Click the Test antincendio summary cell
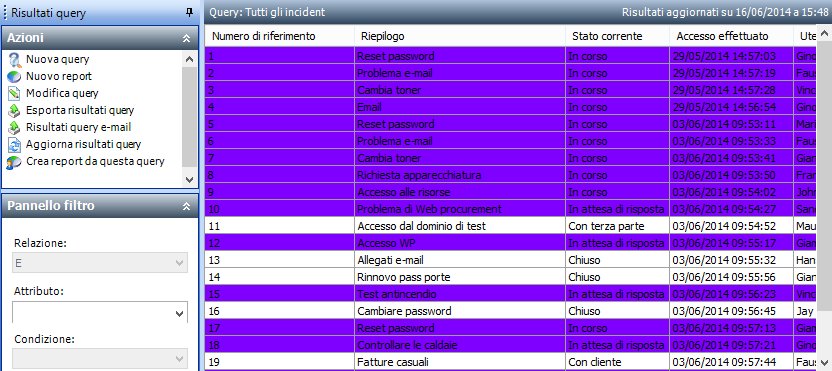The height and width of the screenshot is (371, 832). (460, 294)
